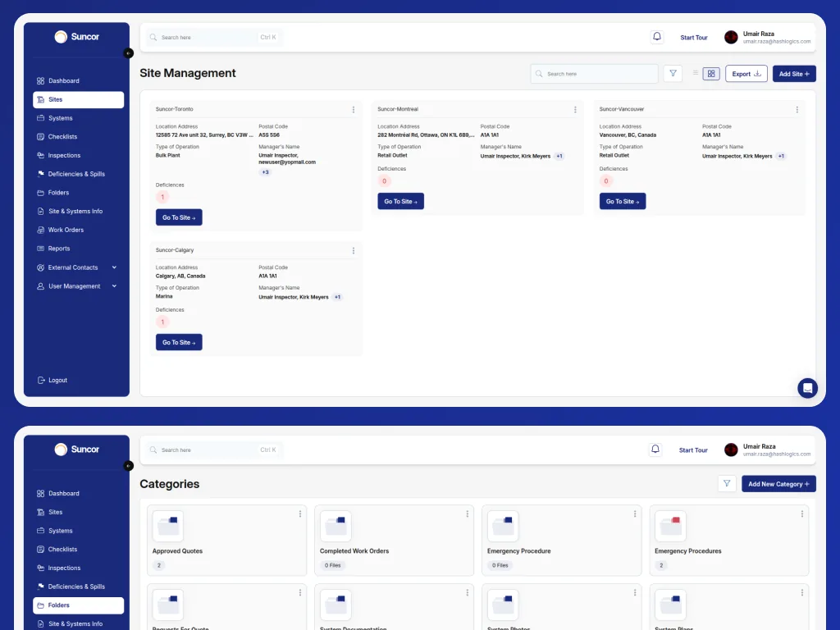Screen dimensions: 840x630
Task: Open three-dot menu on Suncor-Vancouver card
Action: [x=797, y=109]
